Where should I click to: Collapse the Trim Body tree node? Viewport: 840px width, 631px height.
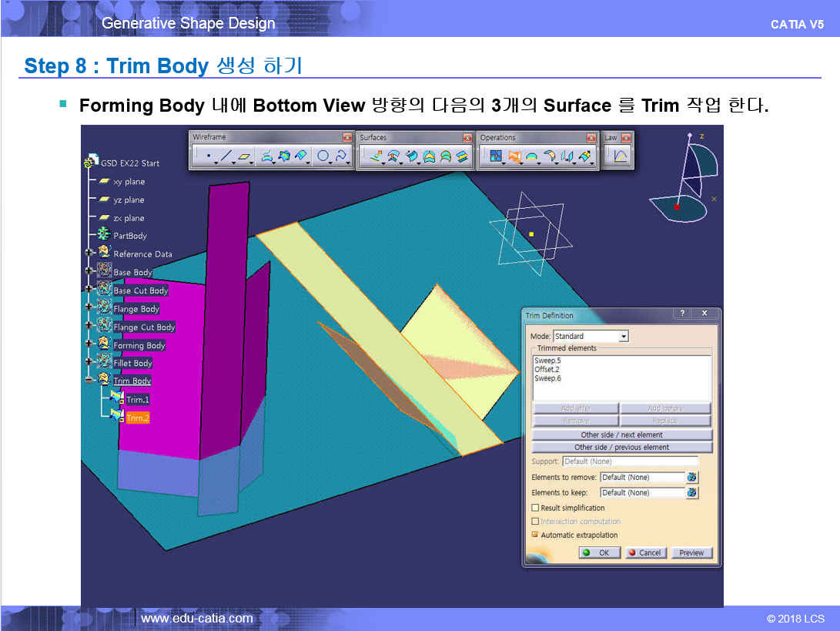point(89,380)
